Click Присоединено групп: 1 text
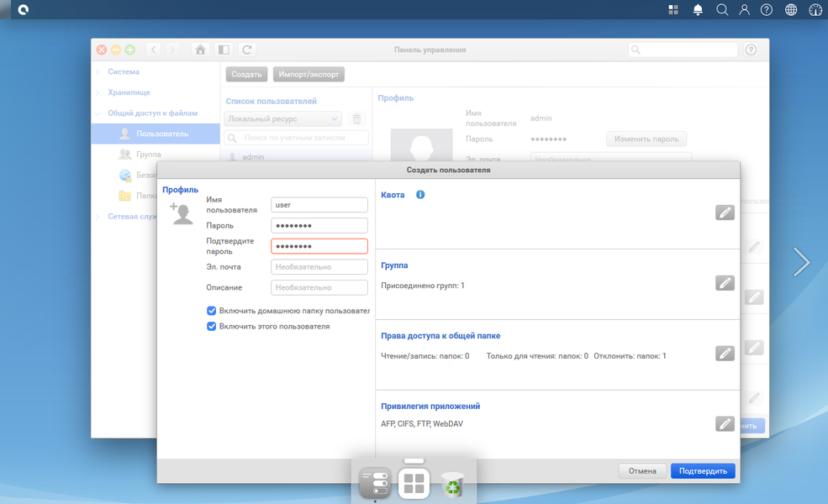 point(423,286)
